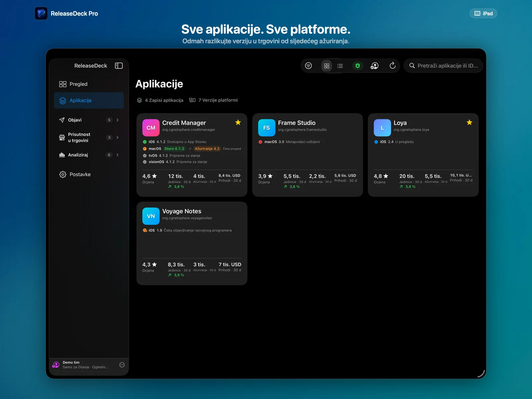Click the 20 tis. units on Loya

tap(407, 176)
